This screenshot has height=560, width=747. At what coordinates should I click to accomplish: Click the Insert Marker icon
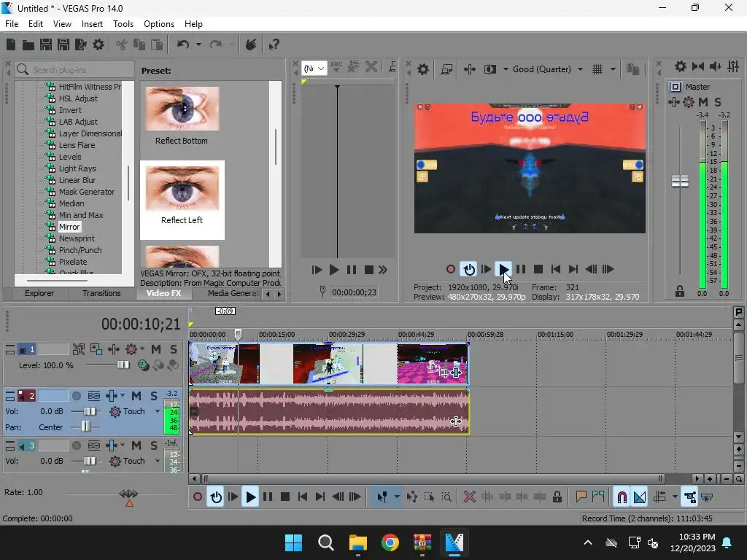(x=581, y=497)
